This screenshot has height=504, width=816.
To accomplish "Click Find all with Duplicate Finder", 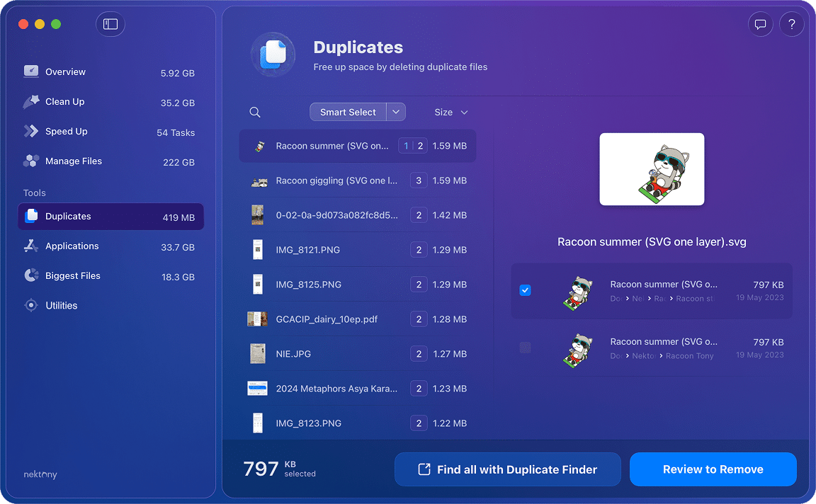I will pos(507,469).
